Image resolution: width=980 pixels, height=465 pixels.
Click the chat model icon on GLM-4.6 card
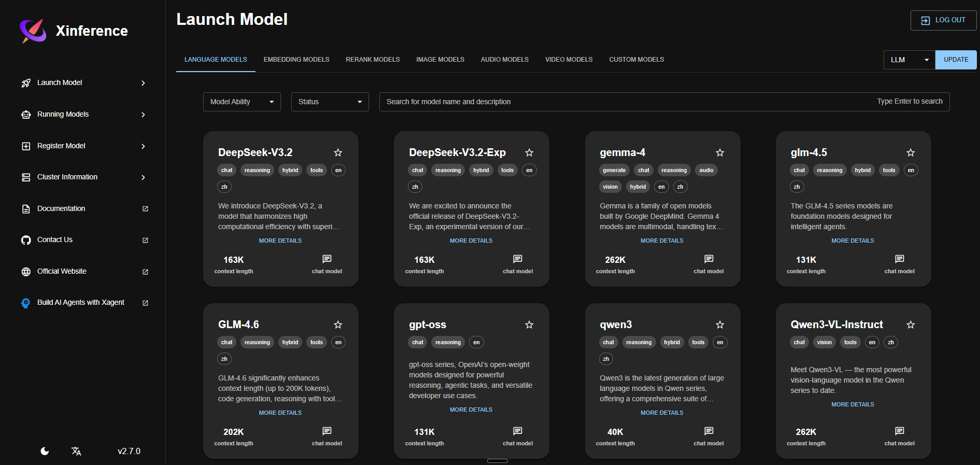click(x=327, y=431)
